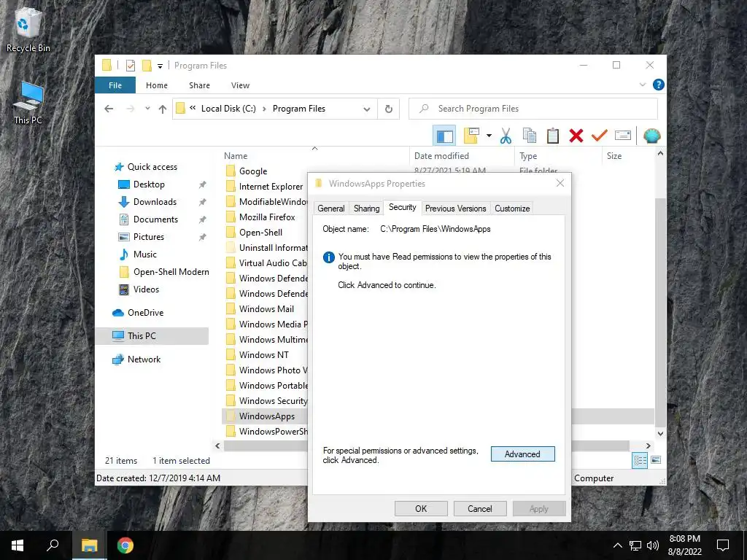Image resolution: width=747 pixels, height=560 pixels.
Task: Select the Internet Explorer folder
Action: click(x=271, y=187)
